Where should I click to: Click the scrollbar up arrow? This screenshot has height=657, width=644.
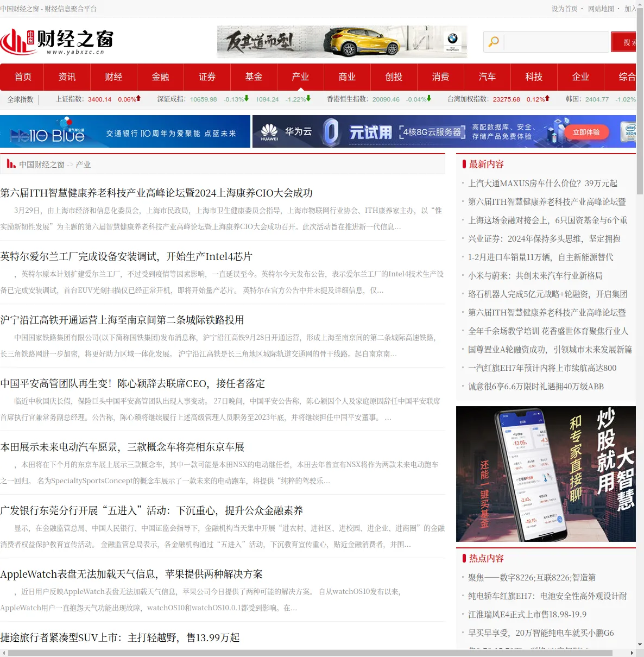[x=640, y=3]
